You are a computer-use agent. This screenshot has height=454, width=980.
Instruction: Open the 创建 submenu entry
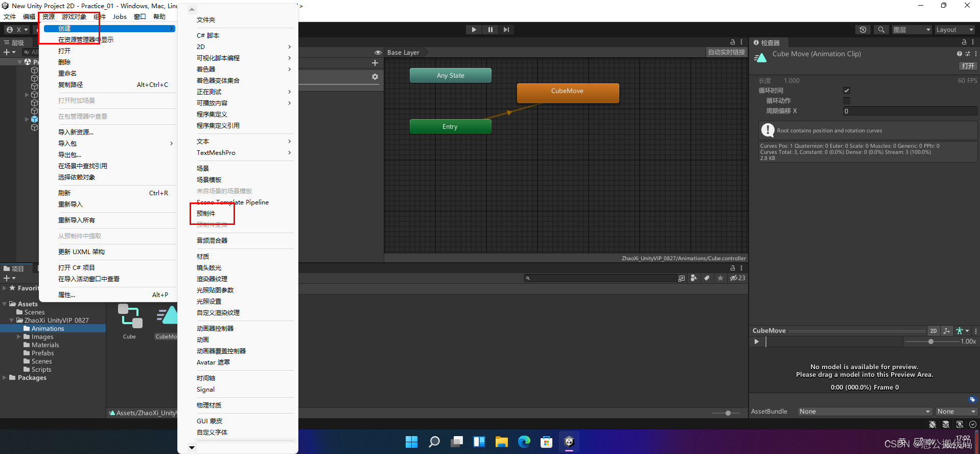tap(109, 29)
